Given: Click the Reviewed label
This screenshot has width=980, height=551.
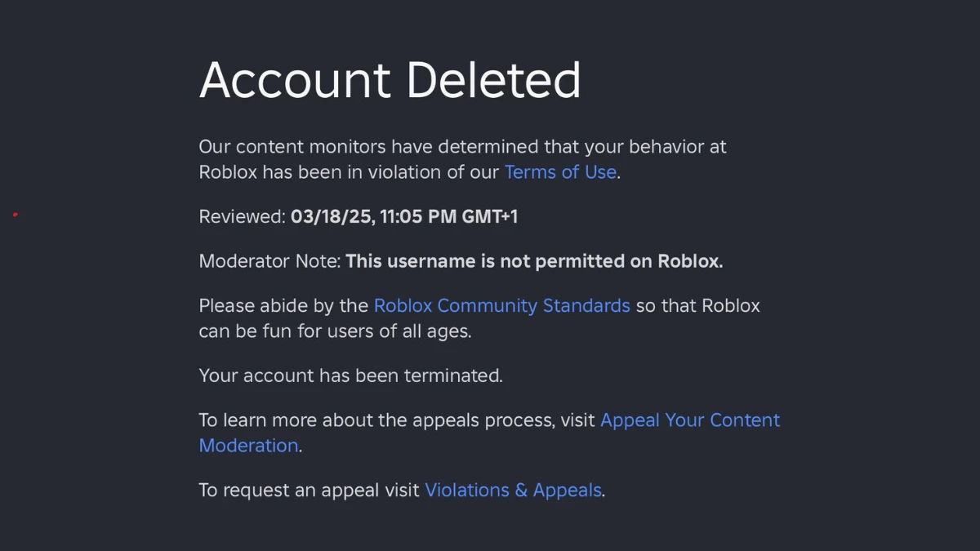Looking at the screenshot, I should pos(242,217).
